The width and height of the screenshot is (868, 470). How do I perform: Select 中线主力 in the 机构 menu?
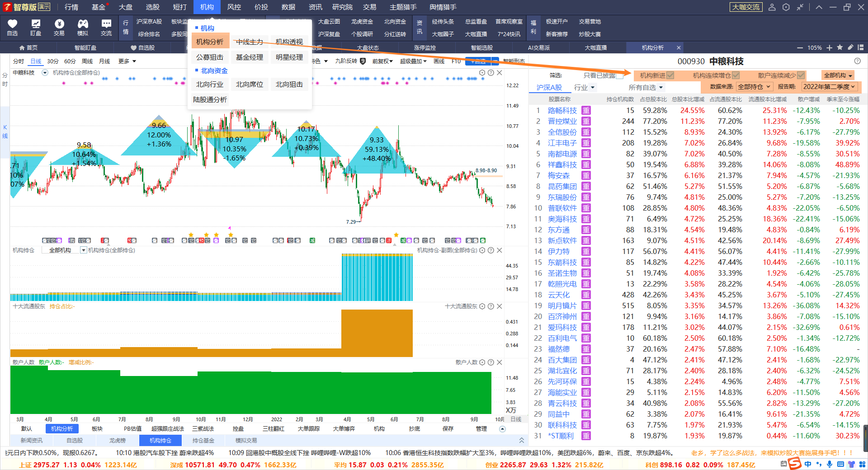click(x=250, y=42)
